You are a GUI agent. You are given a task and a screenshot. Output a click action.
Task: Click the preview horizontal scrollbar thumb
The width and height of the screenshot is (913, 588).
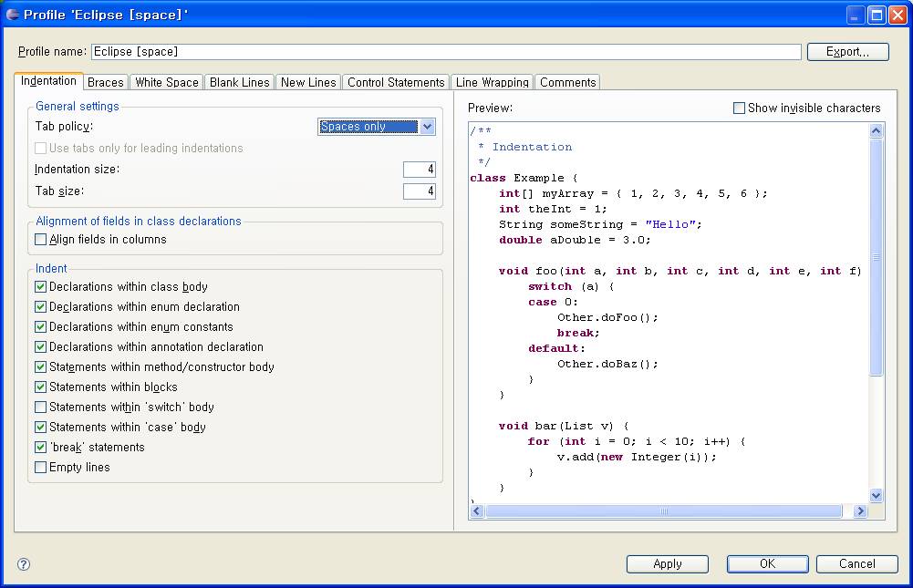(664, 511)
